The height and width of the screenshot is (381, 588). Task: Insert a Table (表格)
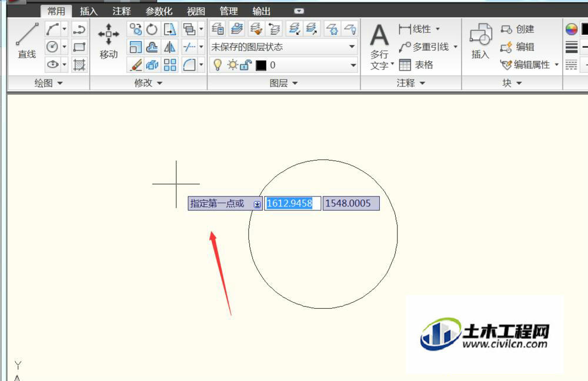click(x=416, y=65)
